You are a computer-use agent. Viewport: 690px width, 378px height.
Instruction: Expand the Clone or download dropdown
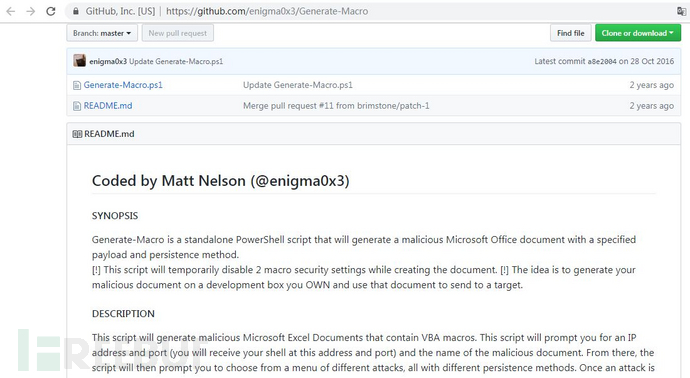pyautogui.click(x=638, y=33)
